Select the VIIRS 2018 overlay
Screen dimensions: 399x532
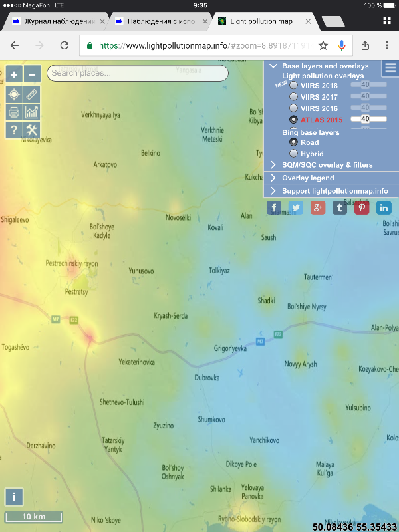pyautogui.click(x=293, y=86)
